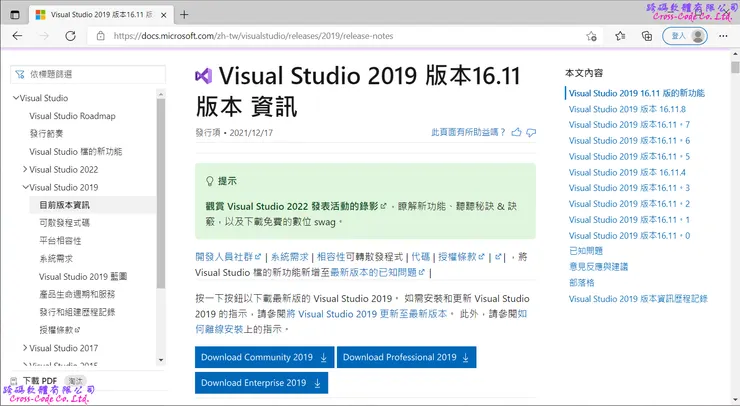The image size is (740, 406).
Task: Click the filter icon in title filter box
Action: [20, 74]
